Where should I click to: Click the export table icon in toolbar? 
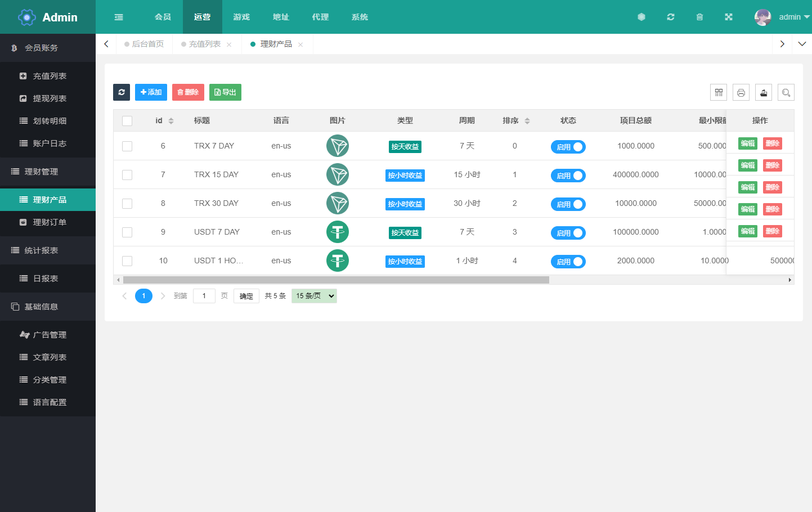764,92
